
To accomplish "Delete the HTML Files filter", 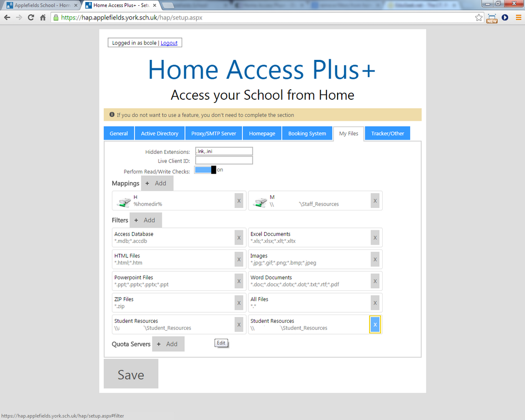I will [x=239, y=259].
